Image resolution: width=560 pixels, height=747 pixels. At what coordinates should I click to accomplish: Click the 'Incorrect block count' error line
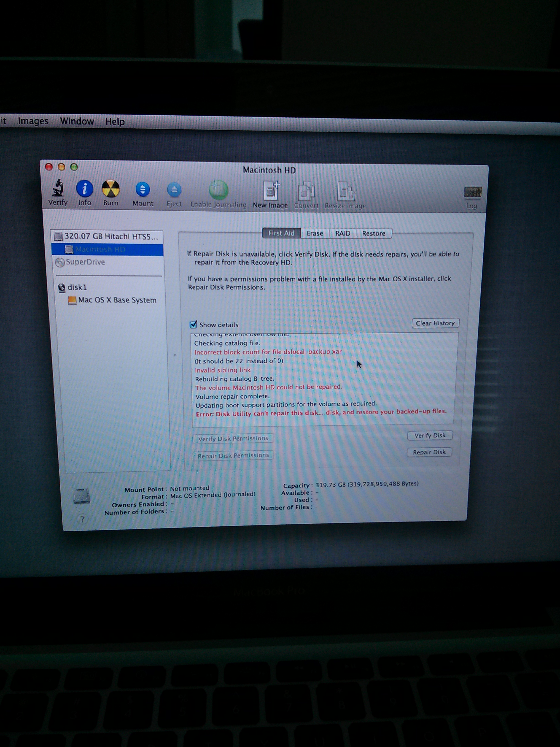pyautogui.click(x=268, y=352)
